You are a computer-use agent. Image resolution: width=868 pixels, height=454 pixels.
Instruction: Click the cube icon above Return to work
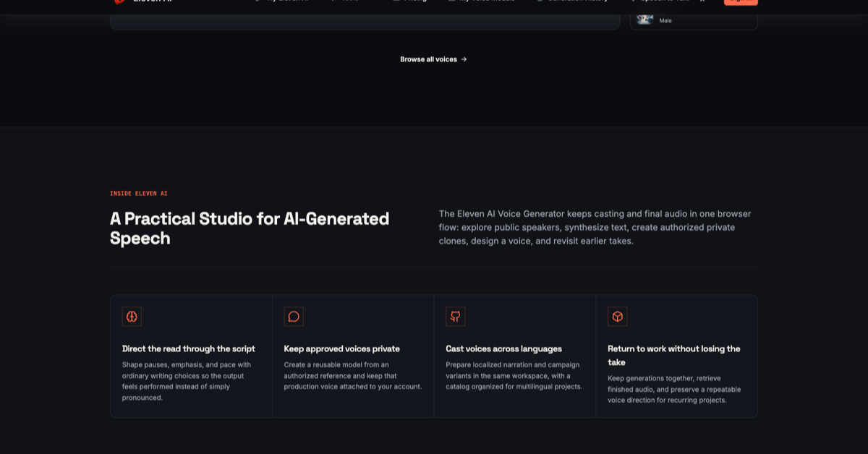pos(617,317)
